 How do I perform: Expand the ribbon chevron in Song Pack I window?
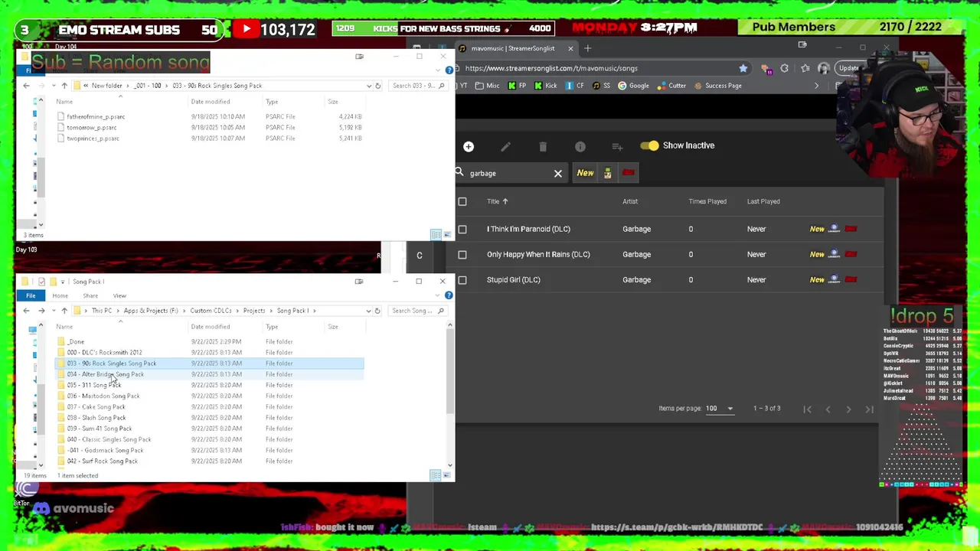[x=439, y=295]
